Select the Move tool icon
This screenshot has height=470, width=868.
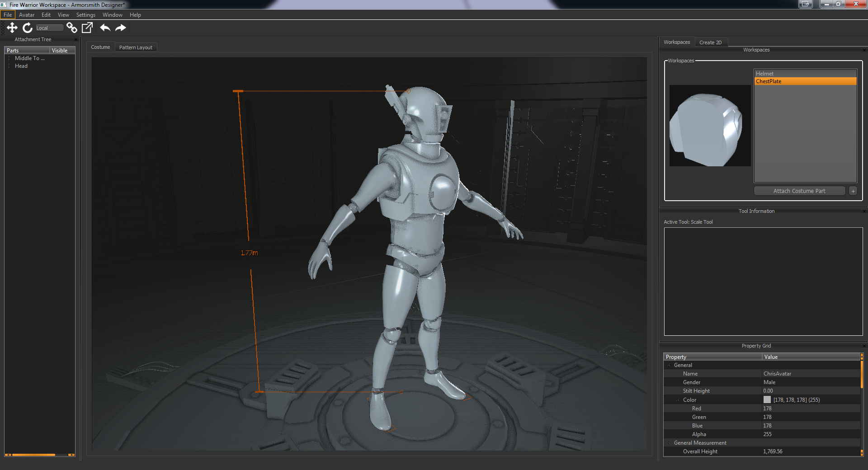click(x=12, y=28)
